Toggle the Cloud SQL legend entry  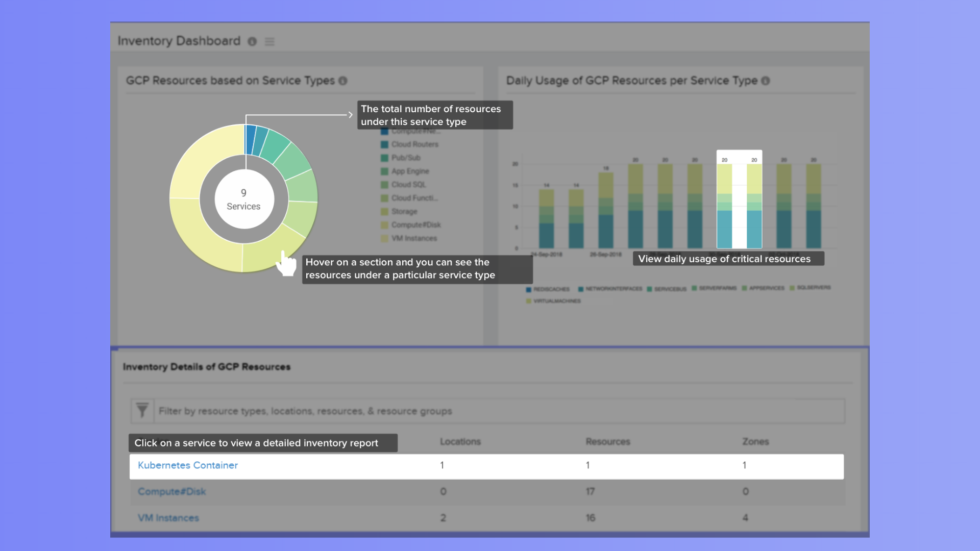click(404, 185)
